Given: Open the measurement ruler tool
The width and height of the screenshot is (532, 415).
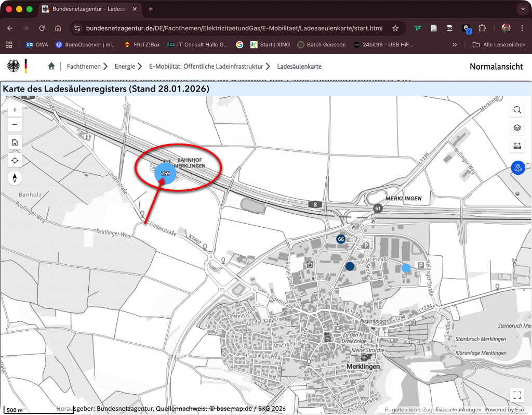Looking at the screenshot, I should (x=517, y=146).
